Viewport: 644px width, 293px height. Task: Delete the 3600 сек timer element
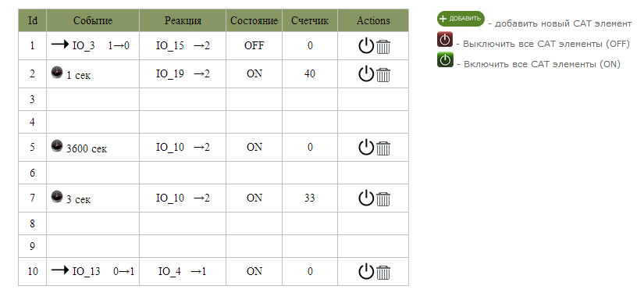[383, 148]
